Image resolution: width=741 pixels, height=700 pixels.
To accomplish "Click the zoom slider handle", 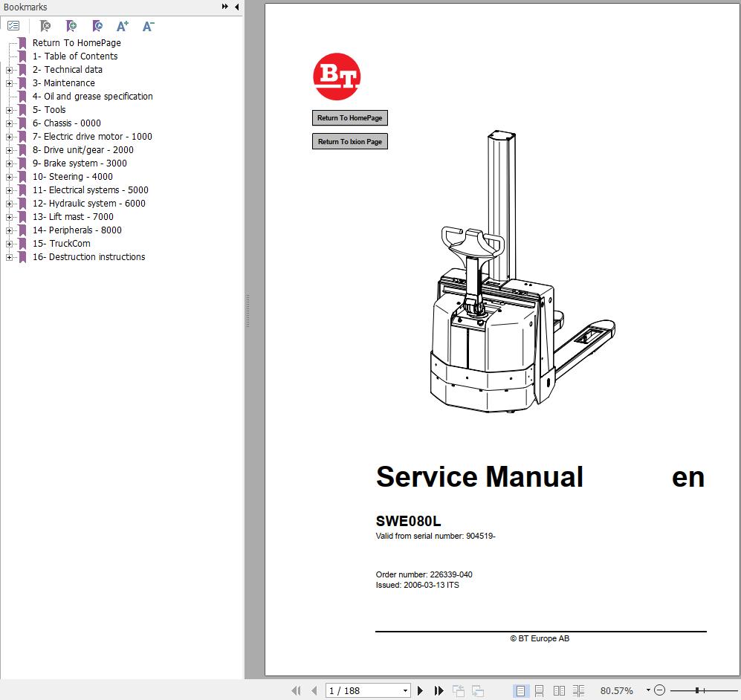I will point(696,690).
